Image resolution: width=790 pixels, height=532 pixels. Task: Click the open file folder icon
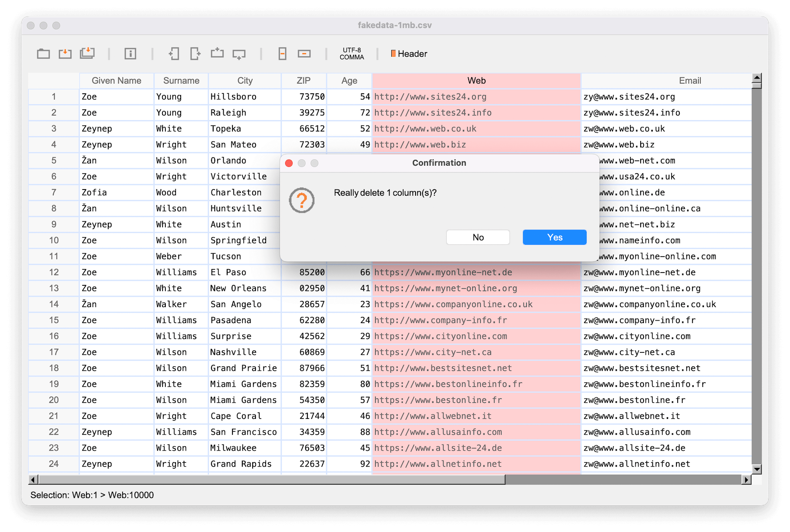pos(43,54)
